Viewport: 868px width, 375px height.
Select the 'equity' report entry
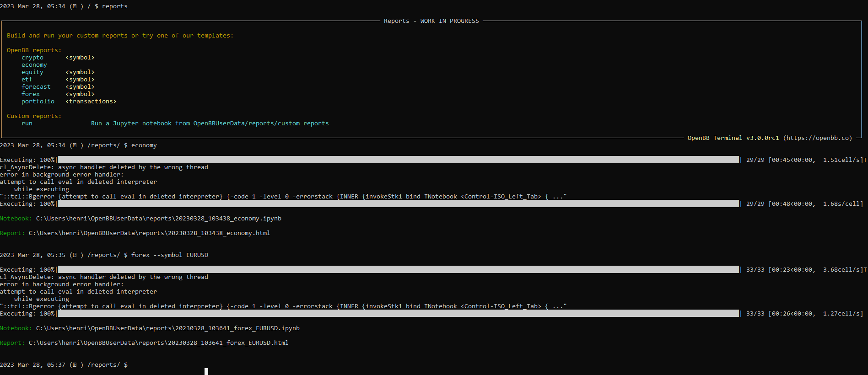coord(32,72)
